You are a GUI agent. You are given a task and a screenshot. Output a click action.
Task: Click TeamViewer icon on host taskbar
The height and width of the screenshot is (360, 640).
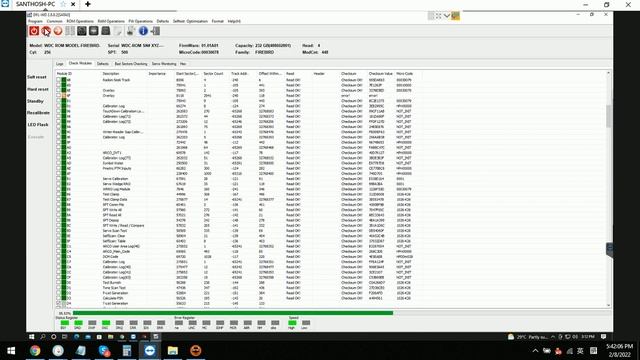pyautogui.click(x=149, y=351)
